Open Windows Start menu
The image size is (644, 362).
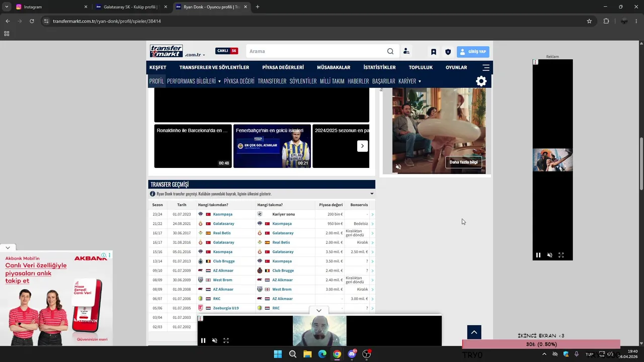[x=278, y=354]
